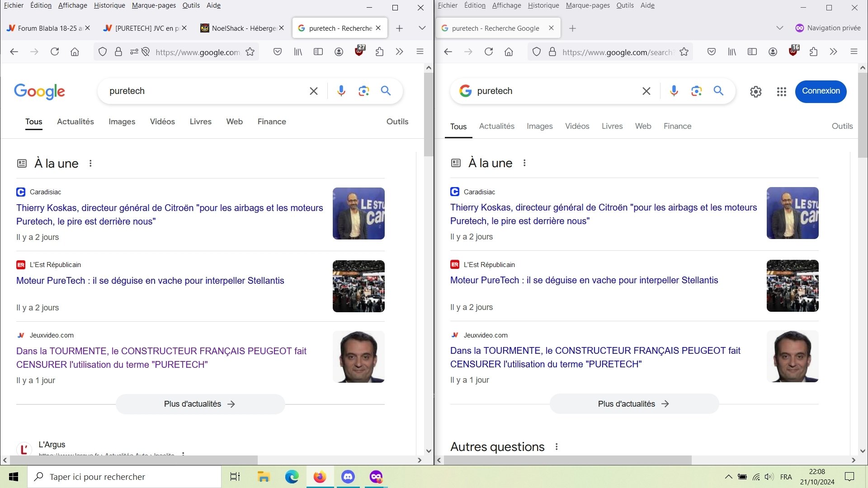Click Plus d'actualités in right window
868x488 pixels.
pos(634,404)
